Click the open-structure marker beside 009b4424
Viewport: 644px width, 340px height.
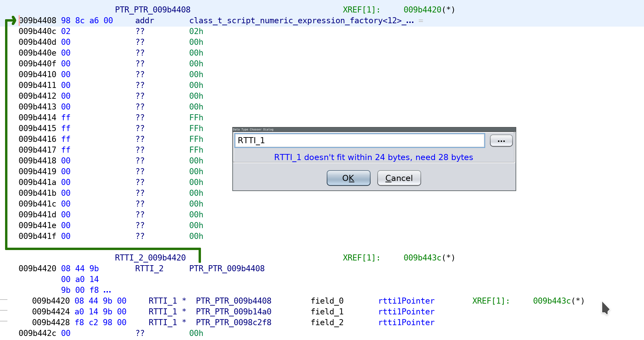3,310
